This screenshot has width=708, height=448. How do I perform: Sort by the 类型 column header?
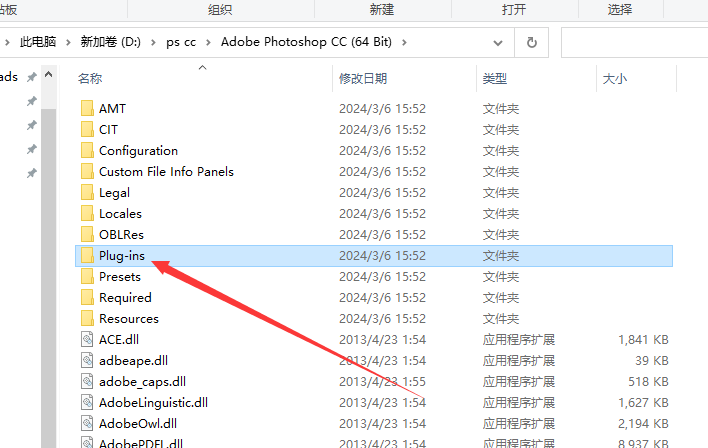495,79
